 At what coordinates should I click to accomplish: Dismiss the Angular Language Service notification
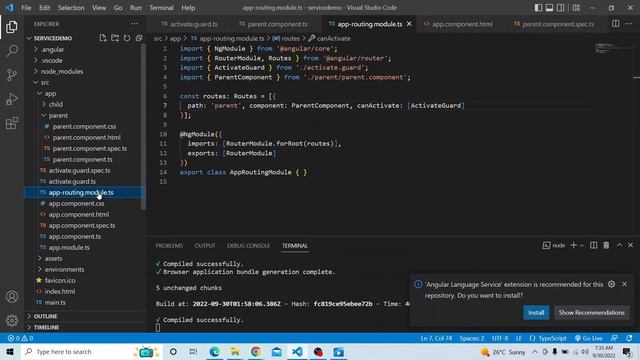[624, 284]
